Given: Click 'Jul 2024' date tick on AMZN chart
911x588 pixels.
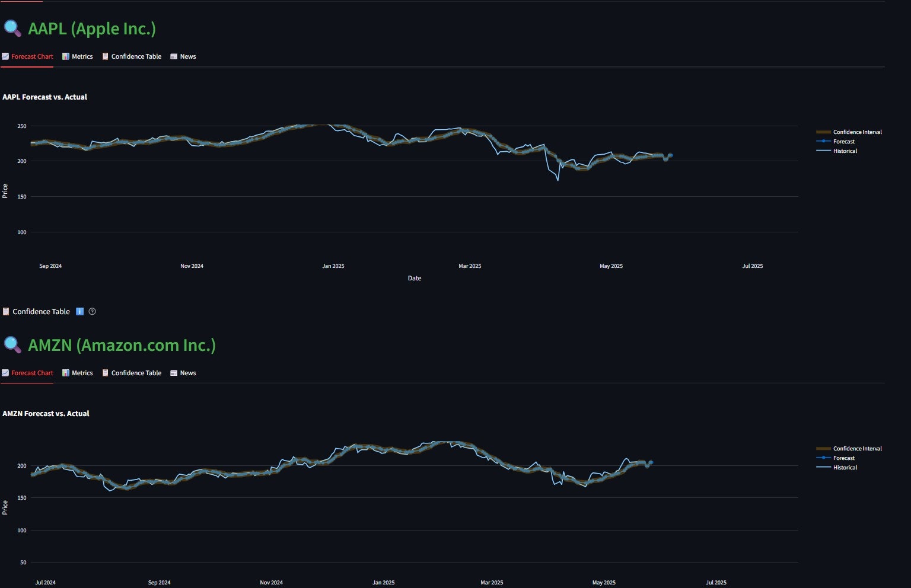Looking at the screenshot, I should [46, 583].
